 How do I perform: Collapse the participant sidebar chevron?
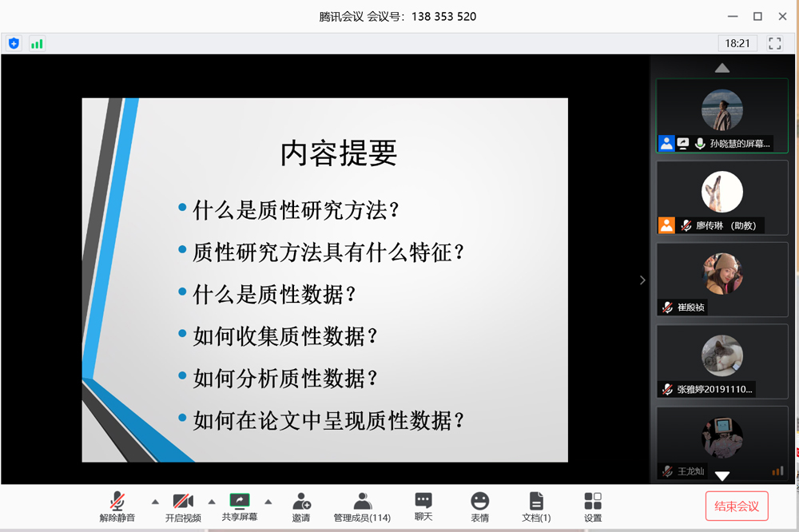pyautogui.click(x=642, y=280)
